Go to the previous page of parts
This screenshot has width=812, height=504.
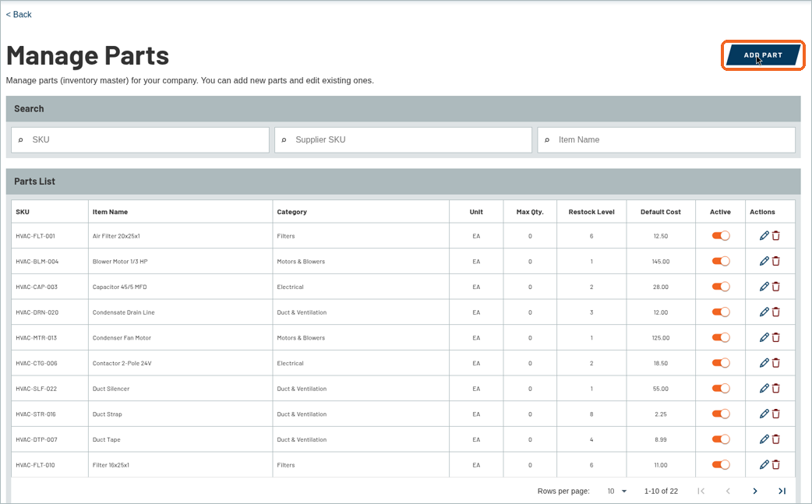click(728, 491)
